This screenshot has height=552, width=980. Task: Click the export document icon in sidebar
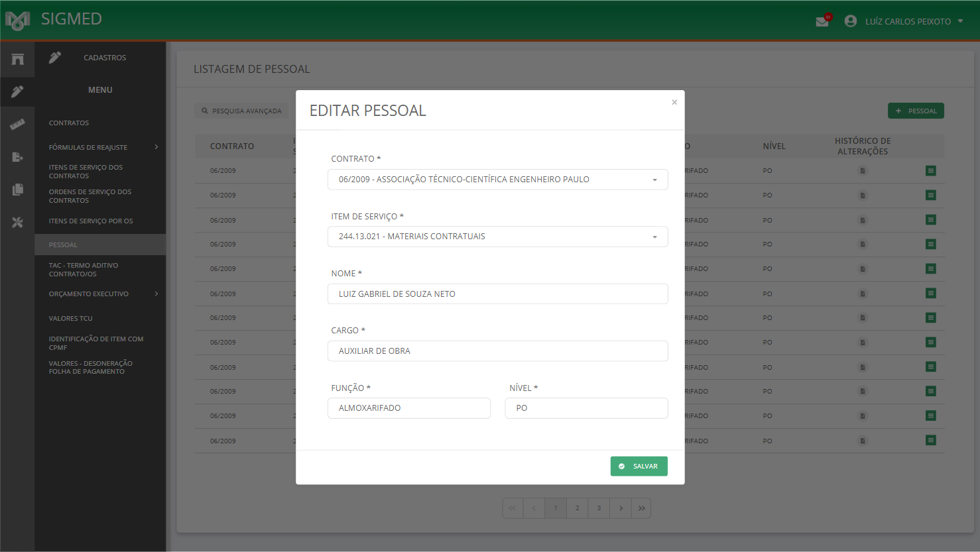[17, 157]
